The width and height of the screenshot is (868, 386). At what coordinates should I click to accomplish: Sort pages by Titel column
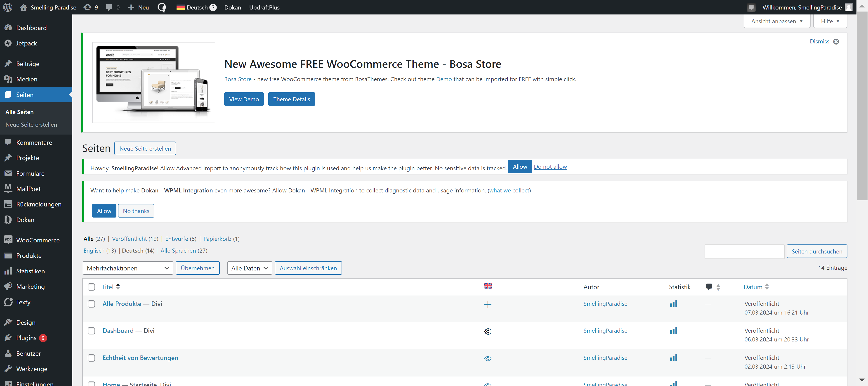tap(111, 287)
